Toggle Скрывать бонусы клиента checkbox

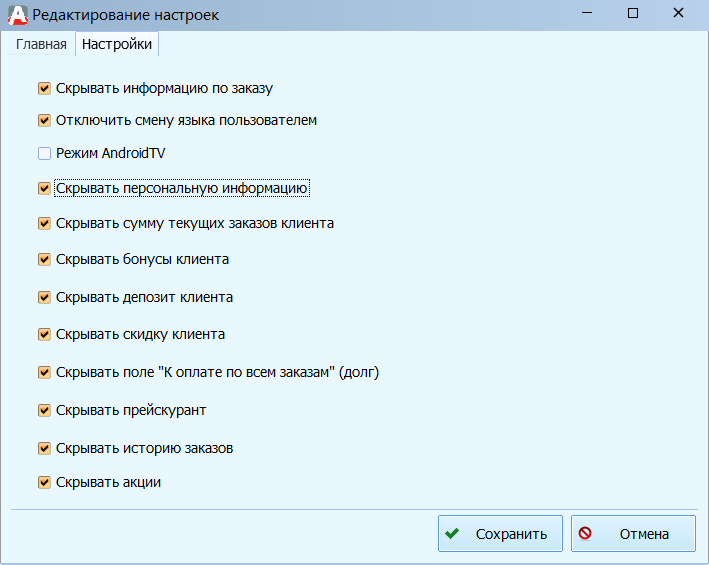pos(44,259)
